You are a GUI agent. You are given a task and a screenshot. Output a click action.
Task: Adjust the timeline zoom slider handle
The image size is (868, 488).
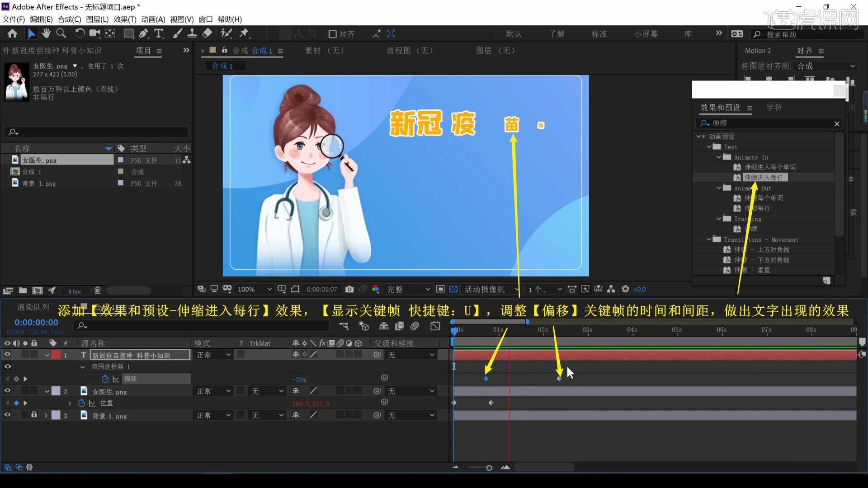pos(489,468)
